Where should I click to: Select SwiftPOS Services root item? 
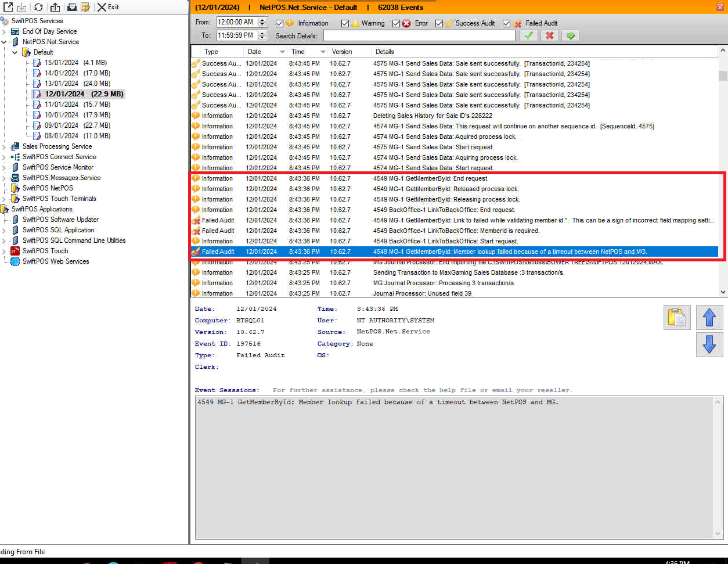(37, 21)
